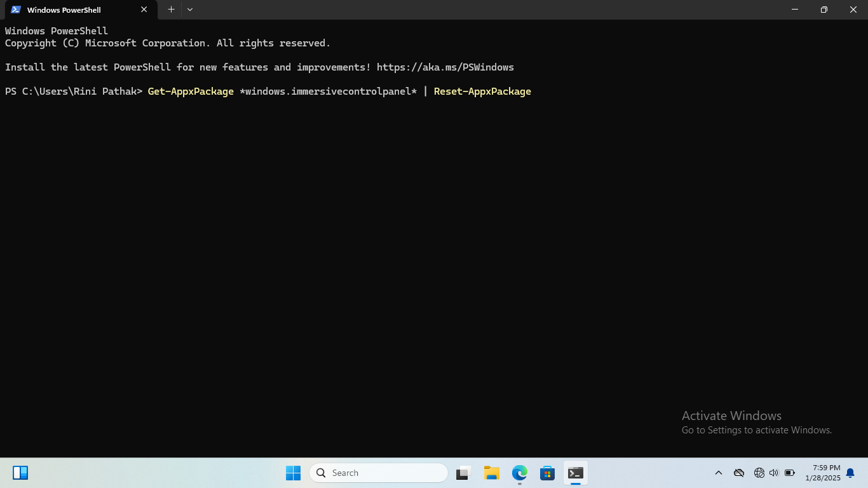Open Microsoft Store from the taskbar
868x488 pixels.
click(x=547, y=473)
